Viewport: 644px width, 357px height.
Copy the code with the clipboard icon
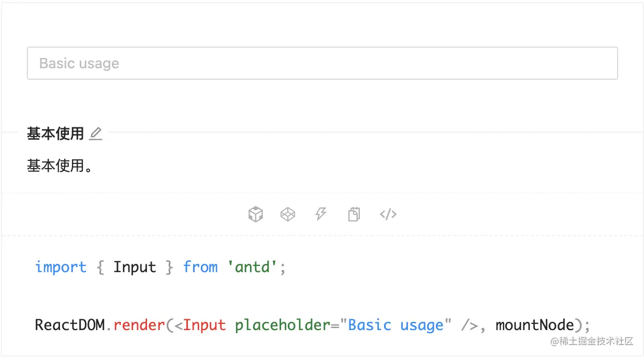tap(354, 214)
